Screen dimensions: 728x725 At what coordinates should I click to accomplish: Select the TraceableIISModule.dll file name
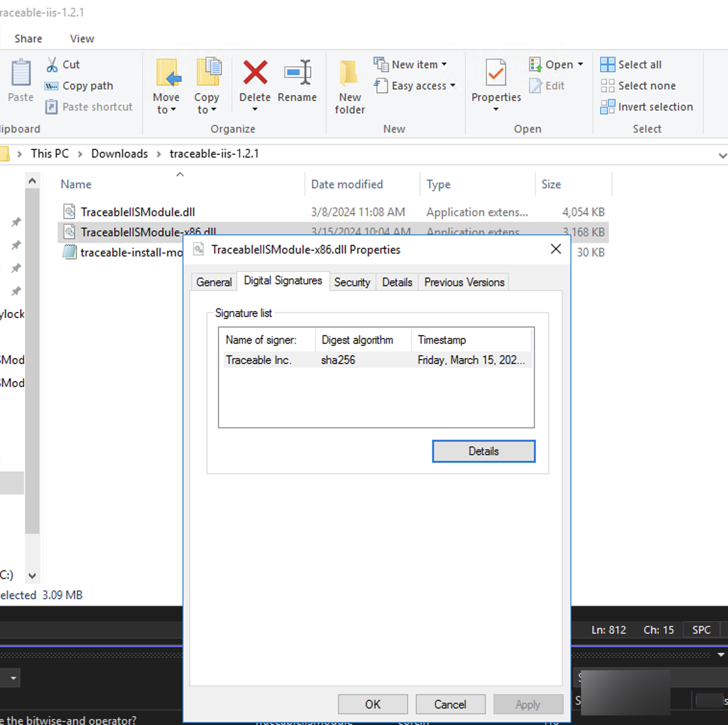point(138,212)
